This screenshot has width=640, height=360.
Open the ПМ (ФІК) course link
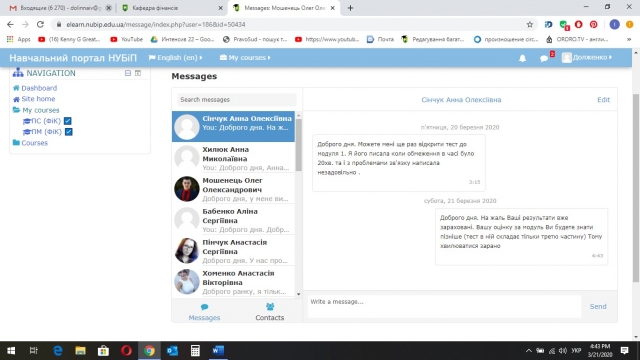pos(46,132)
